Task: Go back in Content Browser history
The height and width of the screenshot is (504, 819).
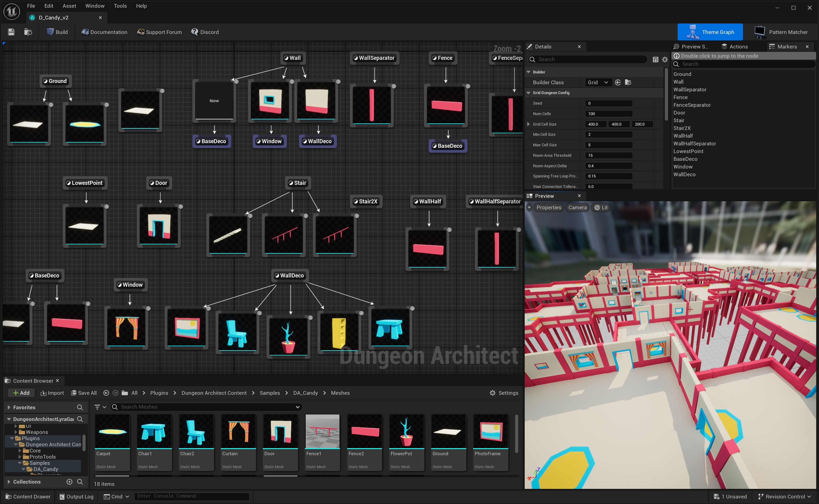Action: pyautogui.click(x=106, y=393)
